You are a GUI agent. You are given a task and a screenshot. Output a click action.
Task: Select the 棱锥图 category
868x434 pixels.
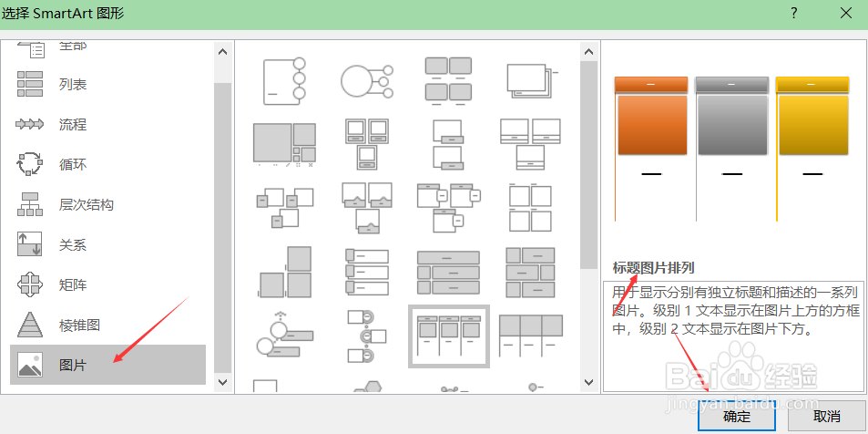108,325
